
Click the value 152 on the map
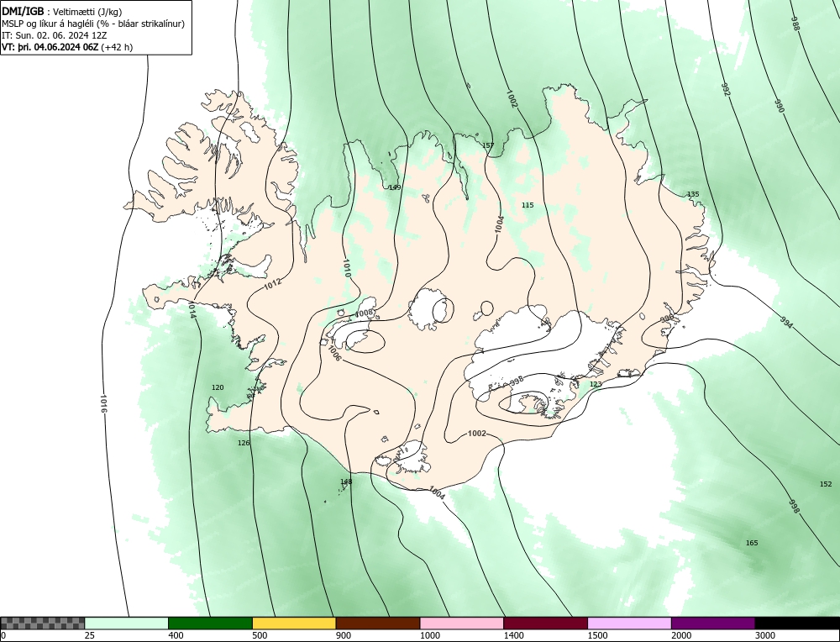coord(826,485)
